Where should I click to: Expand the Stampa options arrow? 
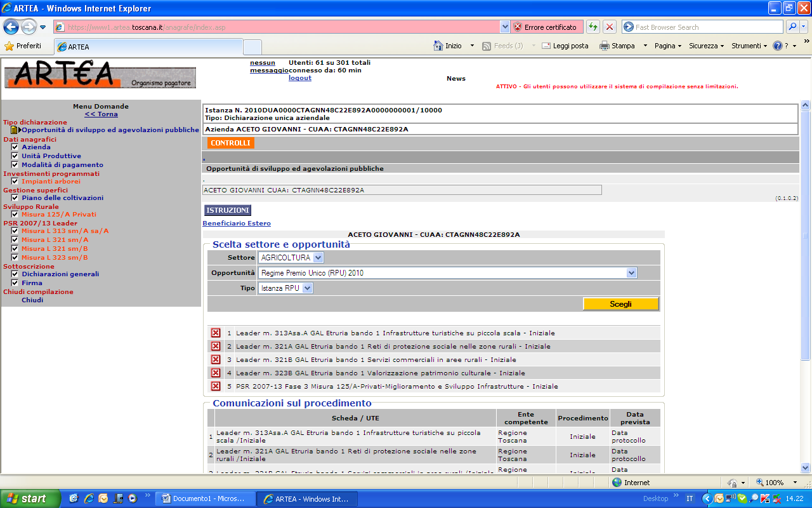[x=645, y=46]
